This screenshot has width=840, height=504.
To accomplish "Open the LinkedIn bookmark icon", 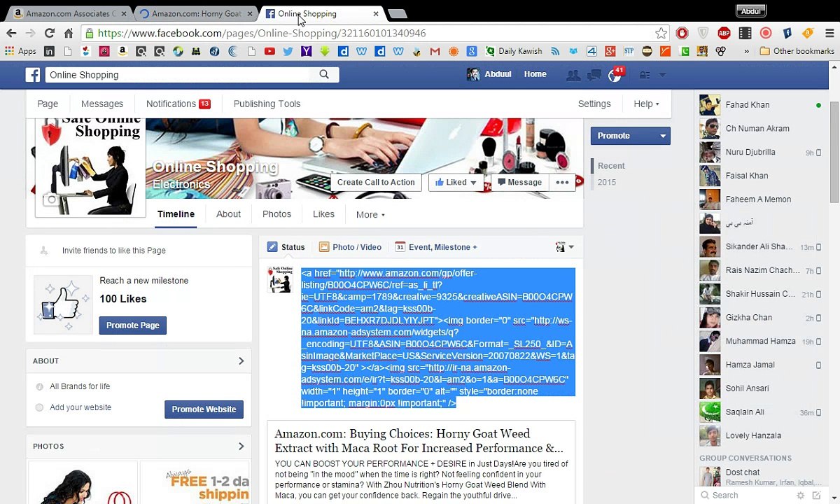I will click(49, 51).
